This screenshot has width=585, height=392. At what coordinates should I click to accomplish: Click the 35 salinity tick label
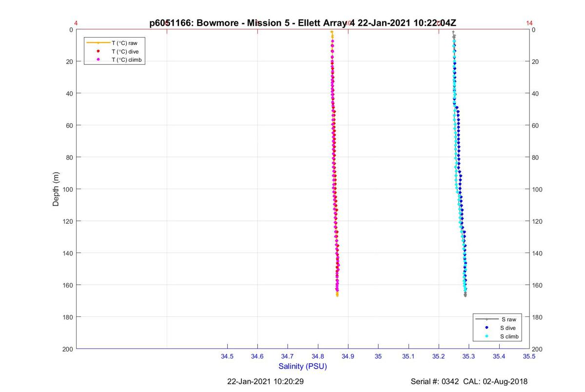(378, 357)
